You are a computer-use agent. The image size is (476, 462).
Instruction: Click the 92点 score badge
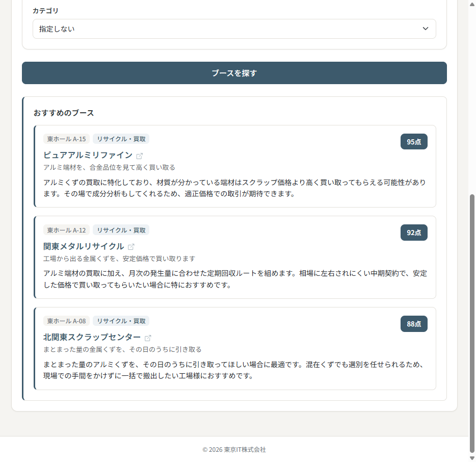pyautogui.click(x=414, y=233)
